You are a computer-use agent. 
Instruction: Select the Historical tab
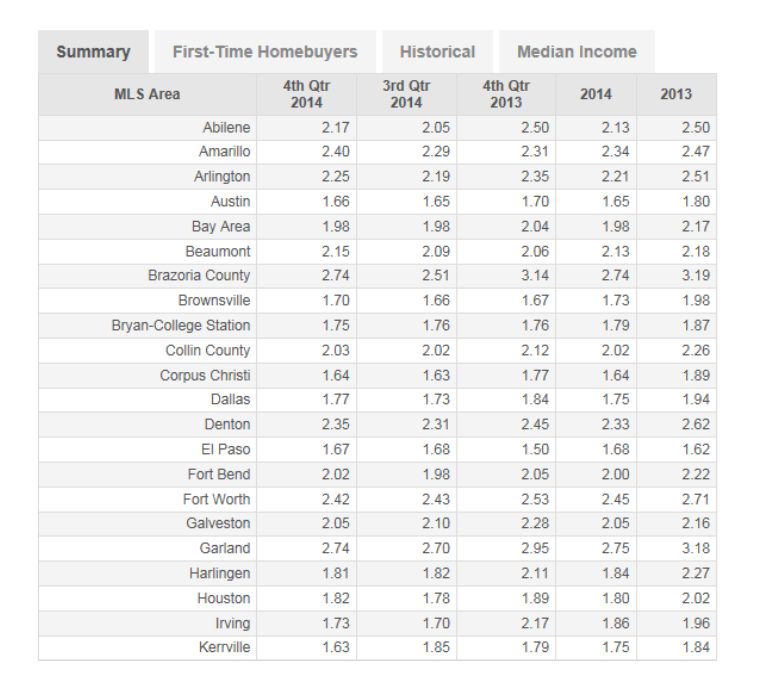437,52
